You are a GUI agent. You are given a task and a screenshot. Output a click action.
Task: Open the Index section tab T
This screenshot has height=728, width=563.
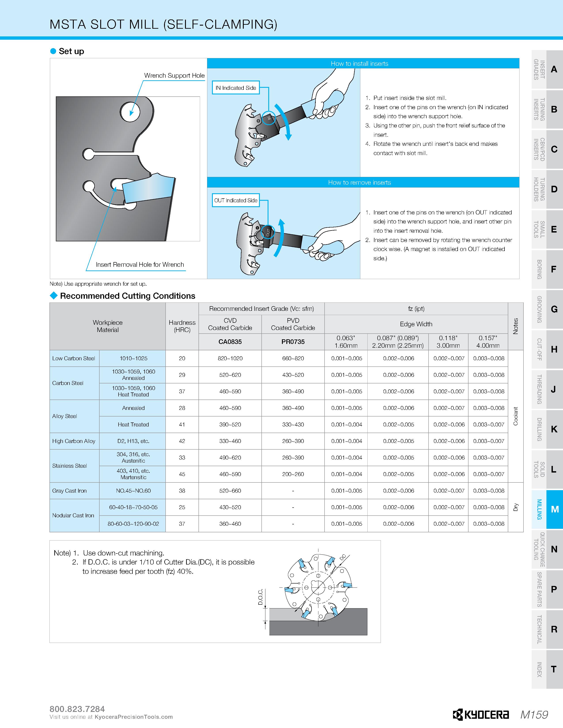pos(547,669)
